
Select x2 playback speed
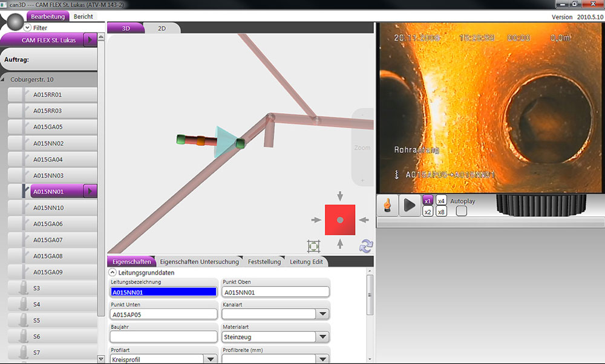coord(428,212)
